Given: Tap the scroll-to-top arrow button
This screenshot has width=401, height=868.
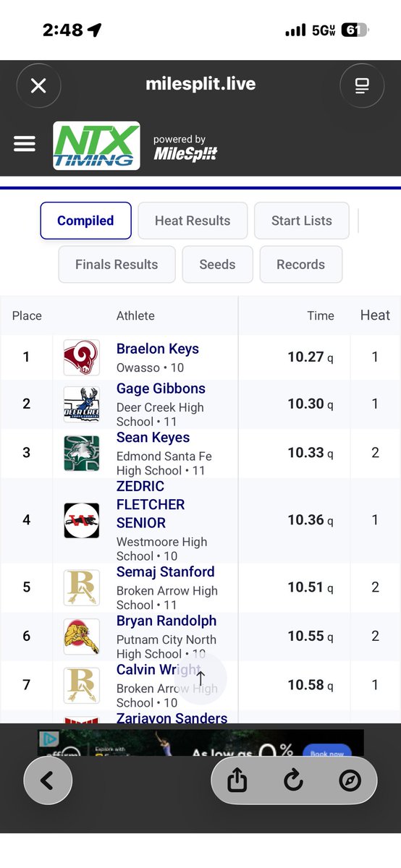Looking at the screenshot, I should 201,678.
